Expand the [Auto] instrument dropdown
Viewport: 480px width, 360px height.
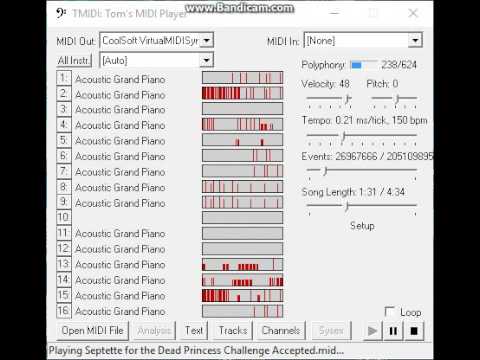coord(207,60)
